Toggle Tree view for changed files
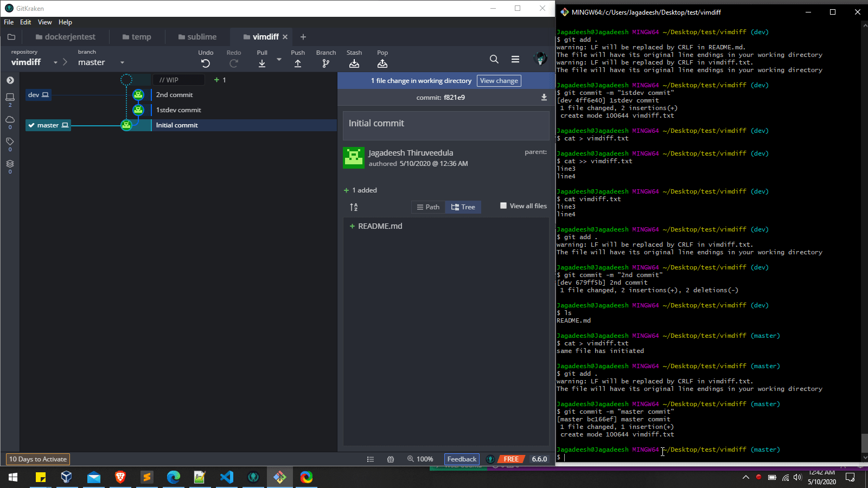The image size is (868, 488). click(x=463, y=207)
